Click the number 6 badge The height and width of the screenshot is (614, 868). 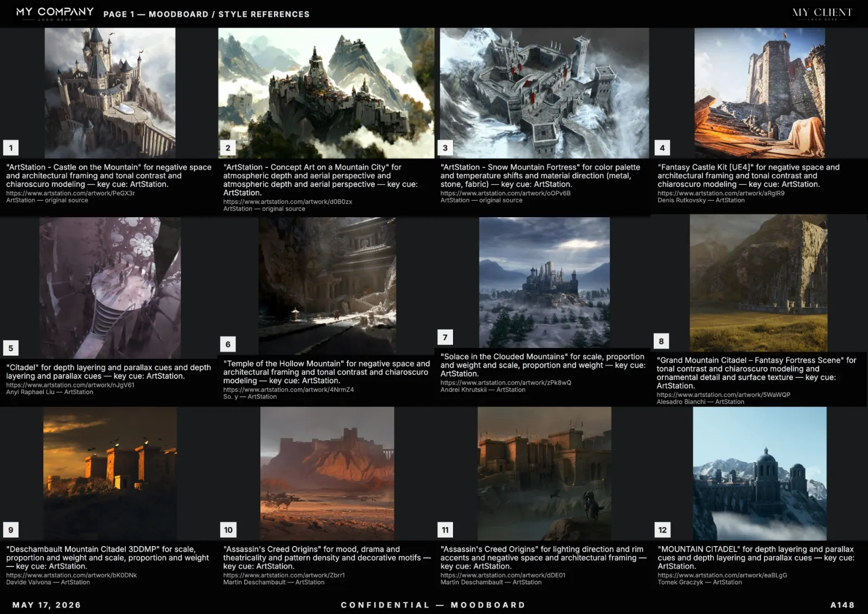(228, 344)
